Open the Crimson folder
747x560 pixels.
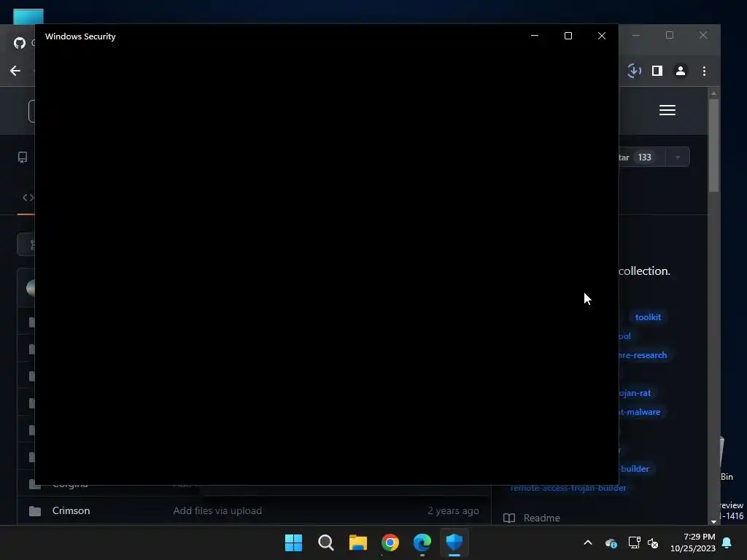click(71, 510)
